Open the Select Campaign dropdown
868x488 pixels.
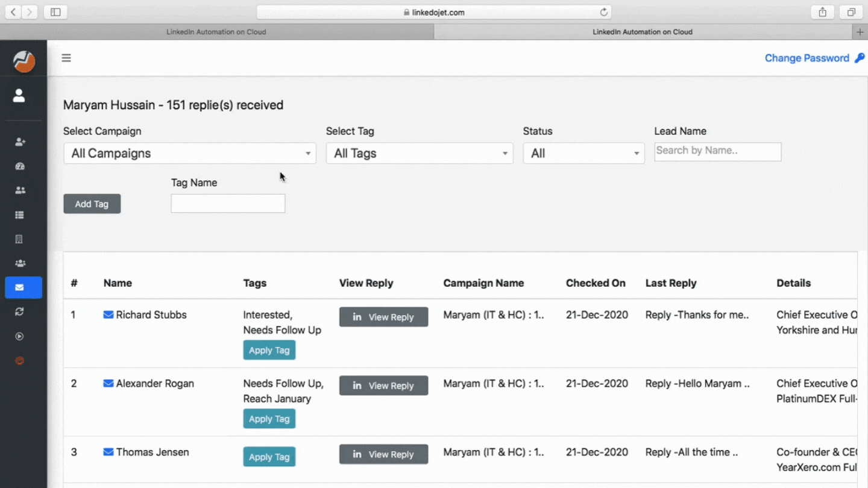pyautogui.click(x=190, y=153)
